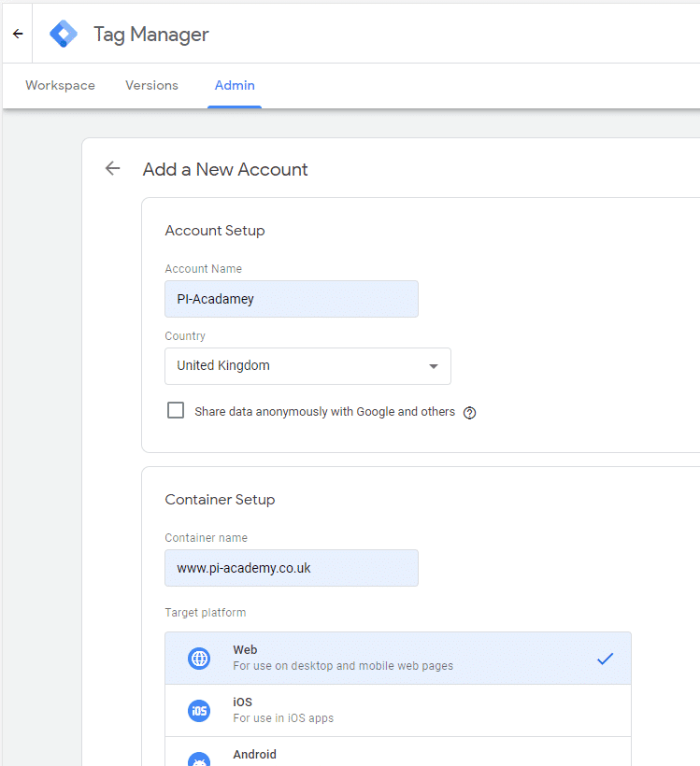Select Web for desktop and mobile web pages
The height and width of the screenshot is (766, 700).
click(x=398, y=658)
